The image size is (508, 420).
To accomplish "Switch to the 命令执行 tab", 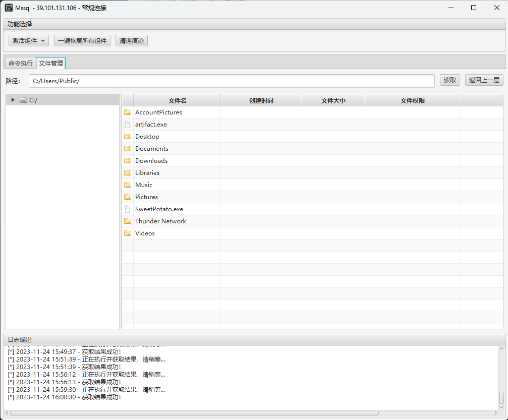I will [x=20, y=64].
